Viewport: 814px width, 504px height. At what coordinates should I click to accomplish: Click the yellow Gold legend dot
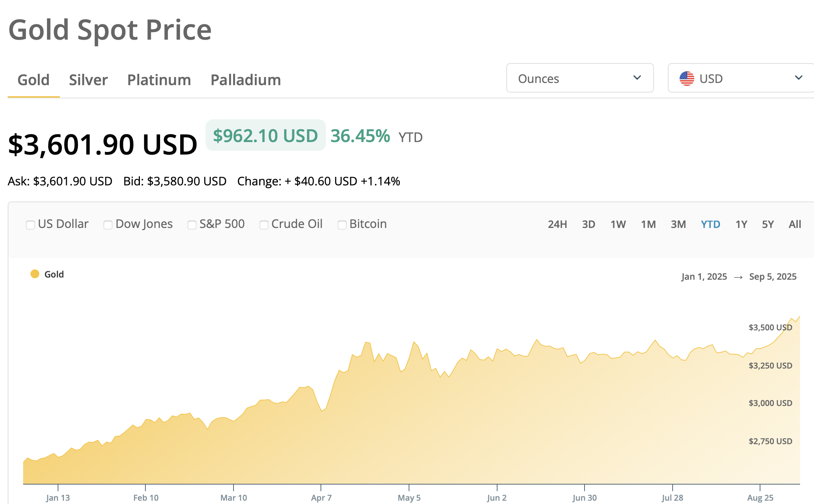[35, 273]
